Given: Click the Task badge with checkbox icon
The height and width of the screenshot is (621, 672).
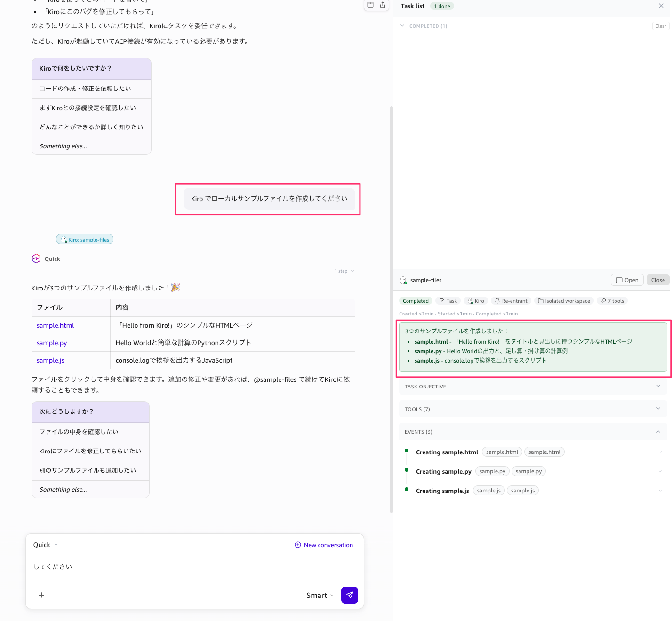Looking at the screenshot, I should (x=448, y=301).
